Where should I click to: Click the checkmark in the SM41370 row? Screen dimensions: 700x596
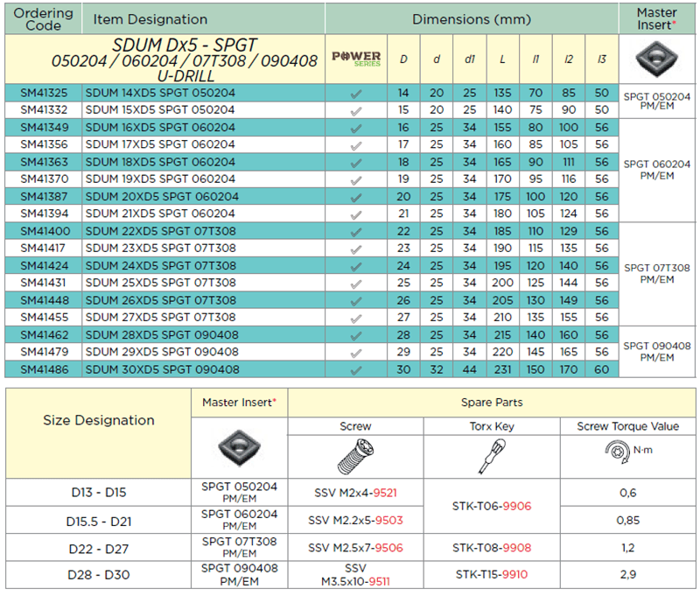click(x=356, y=180)
